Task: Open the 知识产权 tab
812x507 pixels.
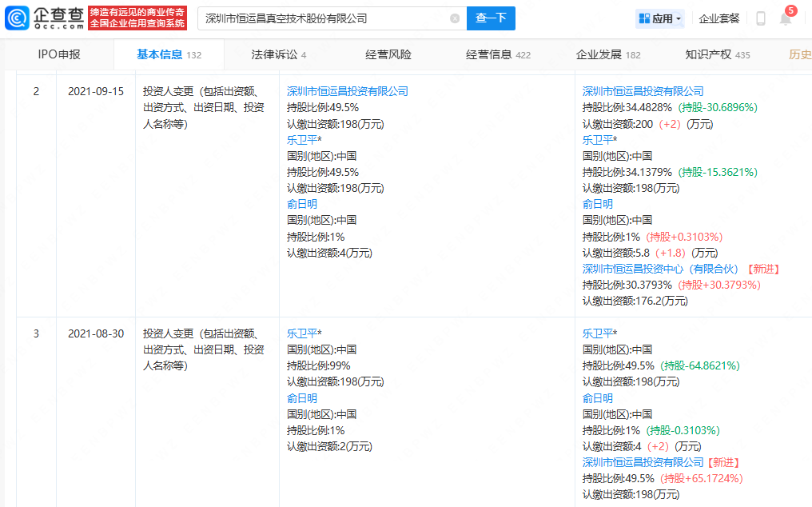Action: (708, 54)
